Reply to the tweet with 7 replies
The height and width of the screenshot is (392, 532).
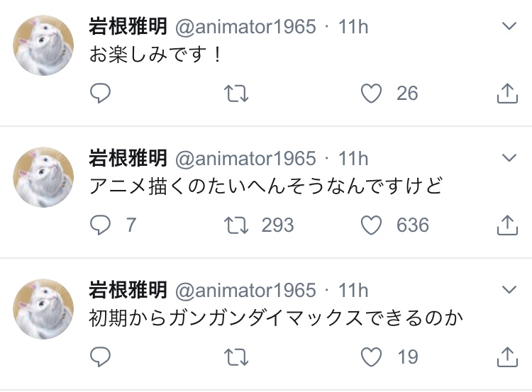point(101,225)
